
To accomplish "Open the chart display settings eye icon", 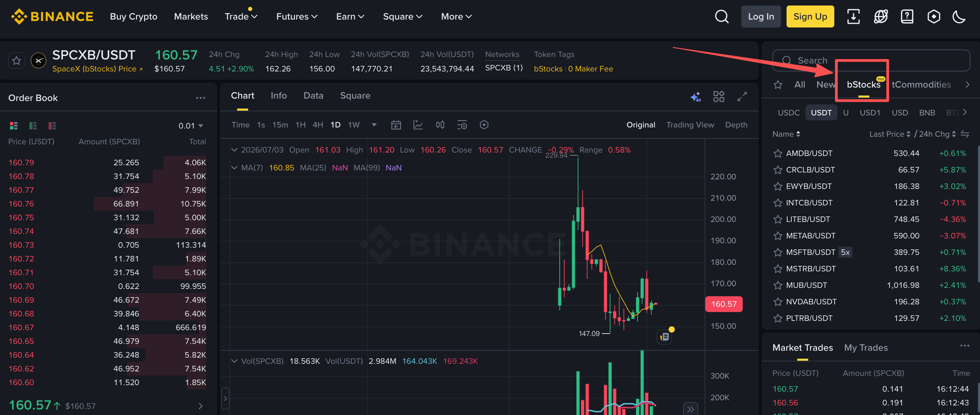I will pyautogui.click(x=462, y=125).
